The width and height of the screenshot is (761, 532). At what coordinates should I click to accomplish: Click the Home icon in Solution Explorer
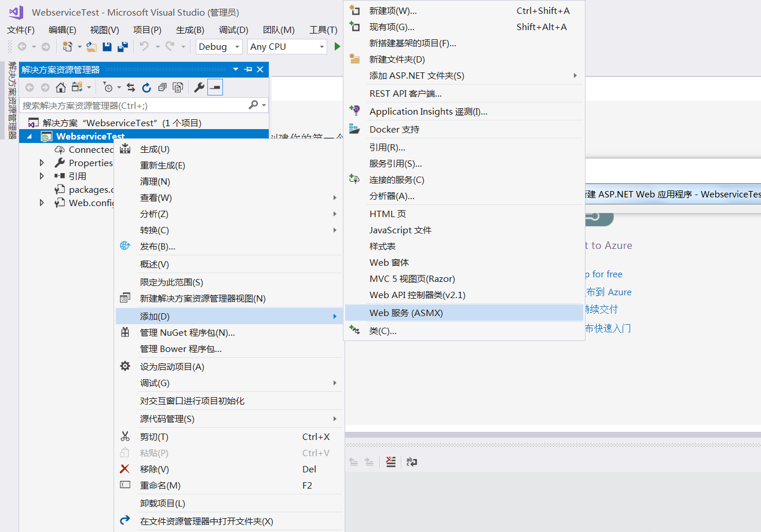tap(61, 87)
